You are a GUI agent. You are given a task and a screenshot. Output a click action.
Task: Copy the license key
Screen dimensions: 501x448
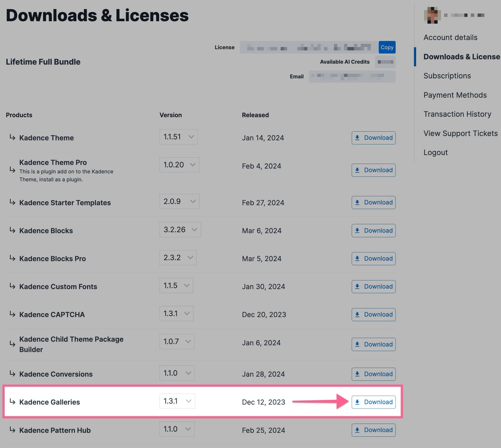387,47
